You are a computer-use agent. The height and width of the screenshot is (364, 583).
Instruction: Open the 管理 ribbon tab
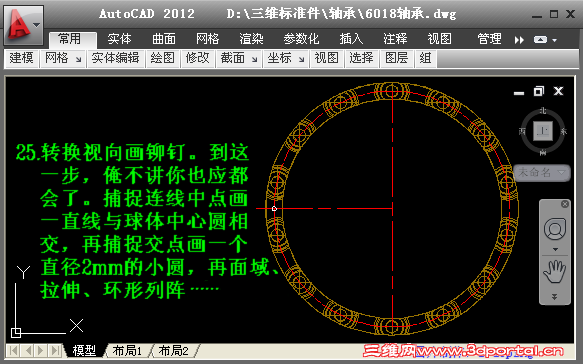(x=489, y=39)
